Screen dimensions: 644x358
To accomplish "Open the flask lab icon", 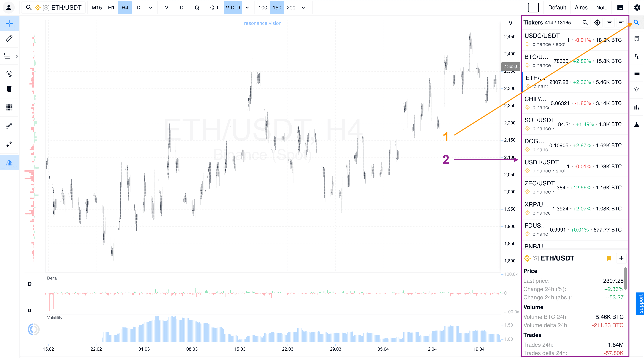I will click(636, 124).
